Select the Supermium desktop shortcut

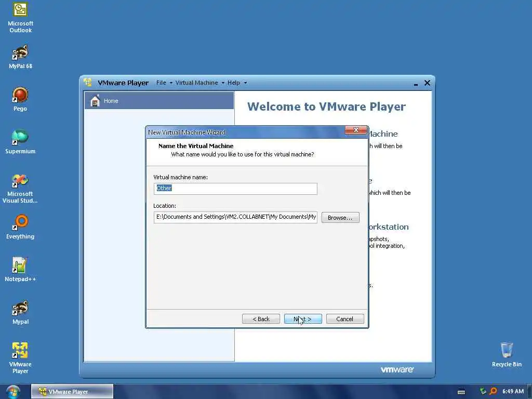[20, 142]
